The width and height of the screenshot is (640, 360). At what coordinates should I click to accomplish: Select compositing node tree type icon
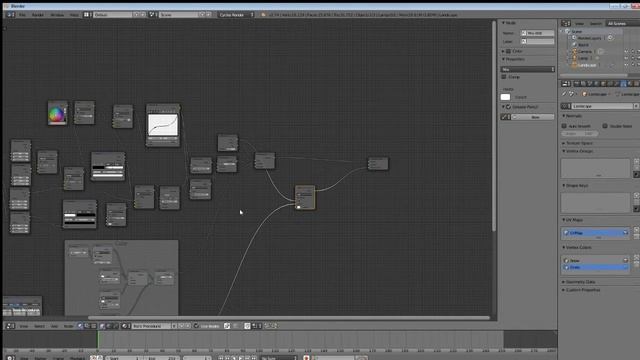coord(87,326)
